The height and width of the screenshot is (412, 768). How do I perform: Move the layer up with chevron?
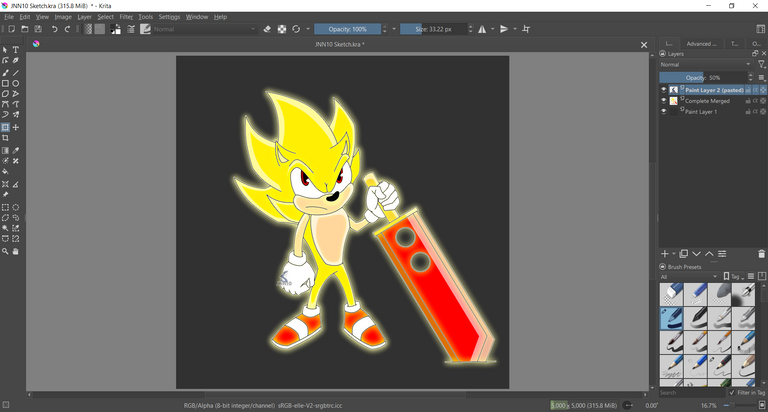tap(709, 254)
